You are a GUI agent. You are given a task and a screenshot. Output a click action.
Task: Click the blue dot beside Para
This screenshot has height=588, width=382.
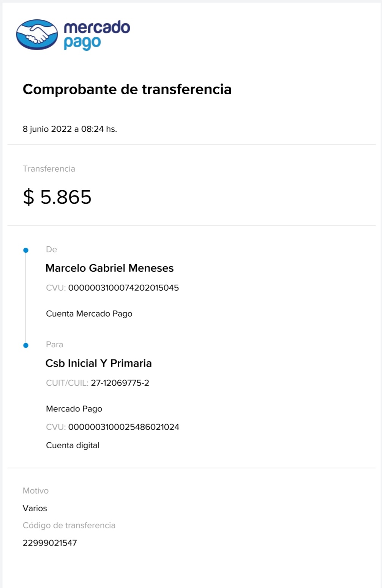click(26, 345)
